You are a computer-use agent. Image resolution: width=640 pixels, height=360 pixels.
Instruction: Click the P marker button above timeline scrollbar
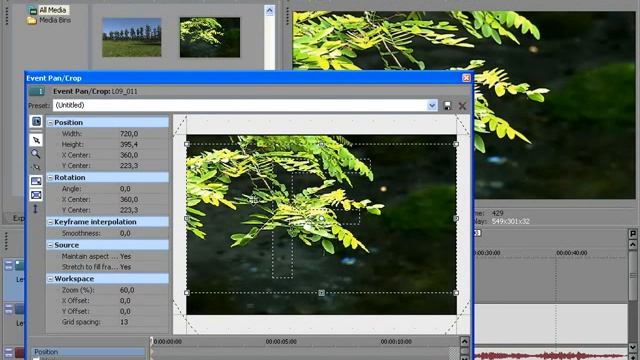click(633, 234)
